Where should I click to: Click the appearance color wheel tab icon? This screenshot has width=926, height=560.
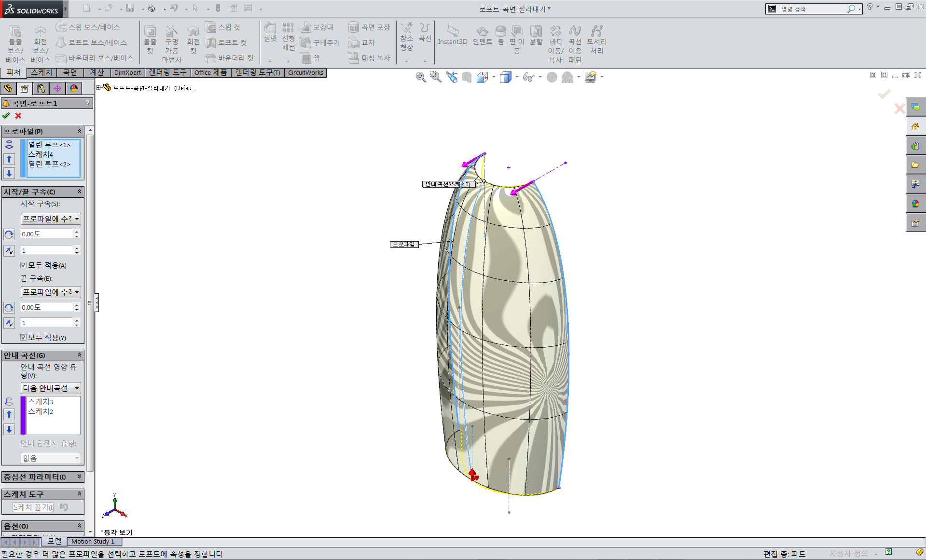click(74, 88)
